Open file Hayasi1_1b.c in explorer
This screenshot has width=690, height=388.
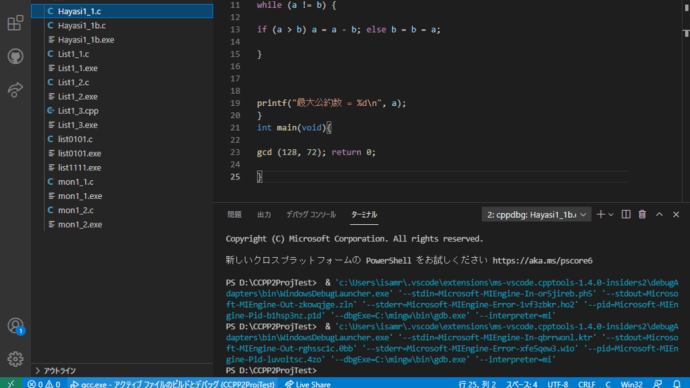pos(122,26)
